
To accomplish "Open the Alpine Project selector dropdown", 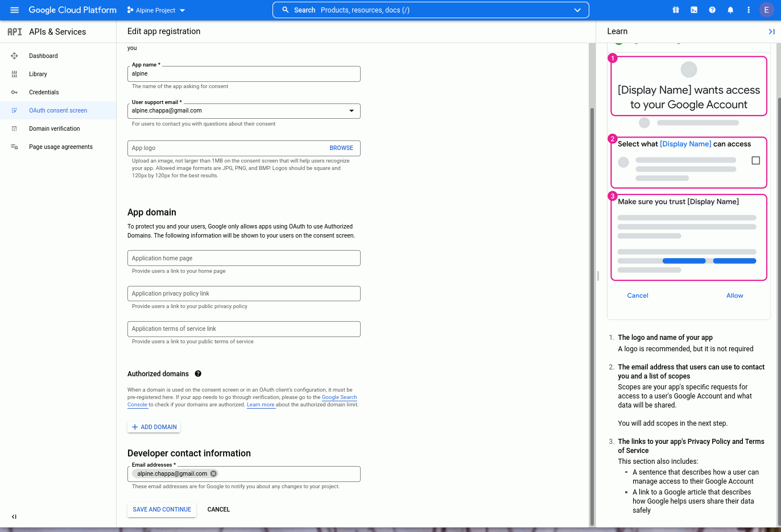I will (156, 10).
